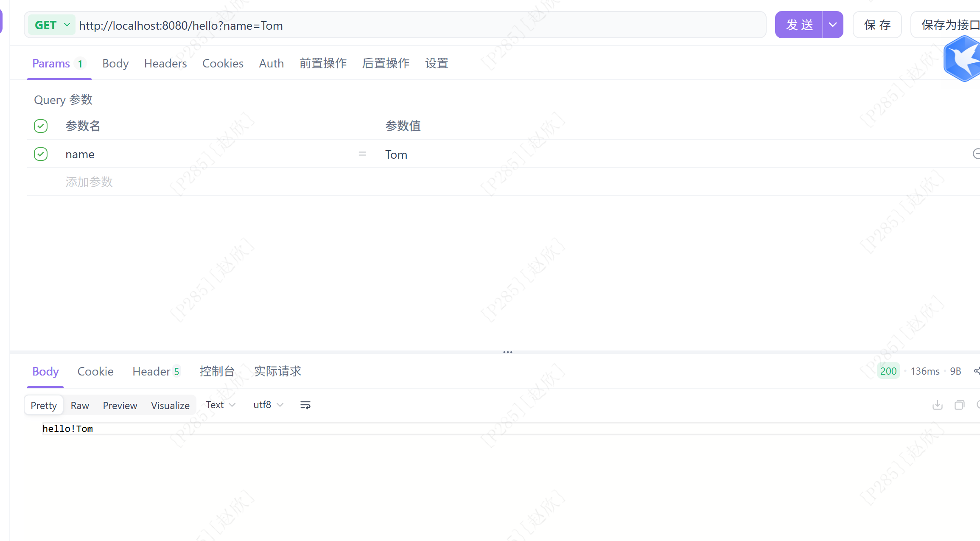This screenshot has width=980, height=541.
Task: Open the Text format dropdown
Action: [x=220, y=405]
